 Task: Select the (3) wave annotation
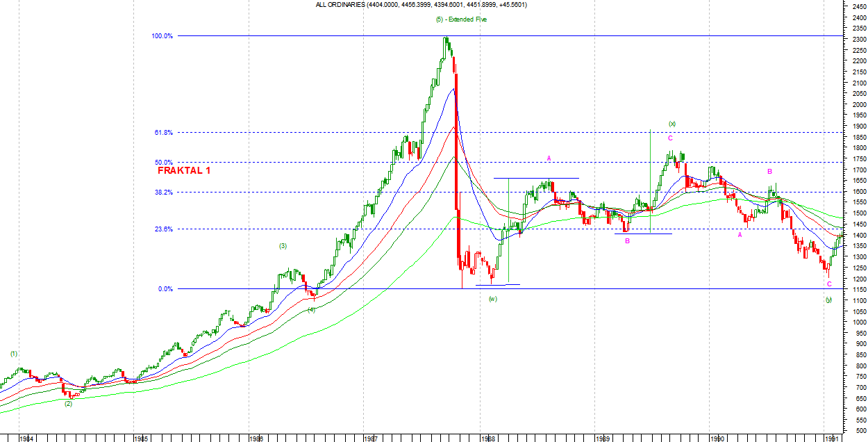click(283, 246)
